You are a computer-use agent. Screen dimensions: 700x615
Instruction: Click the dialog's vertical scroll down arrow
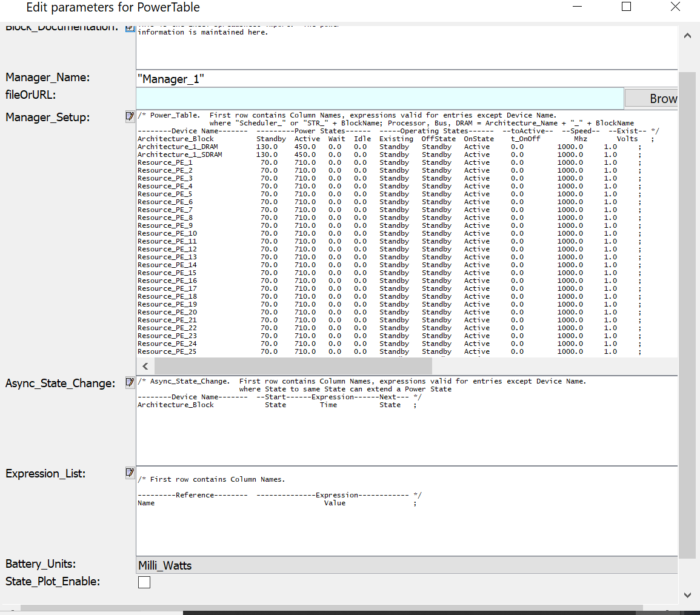(687, 595)
